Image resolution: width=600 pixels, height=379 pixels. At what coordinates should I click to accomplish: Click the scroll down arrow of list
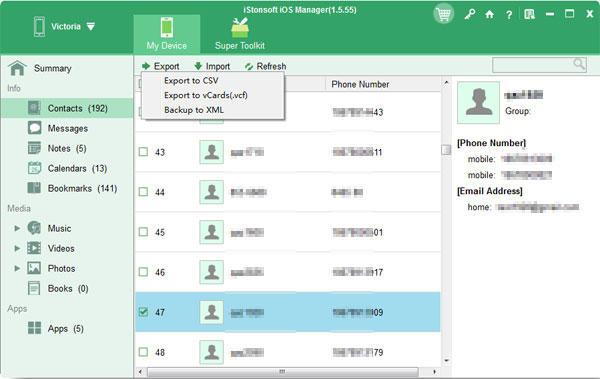[446, 360]
